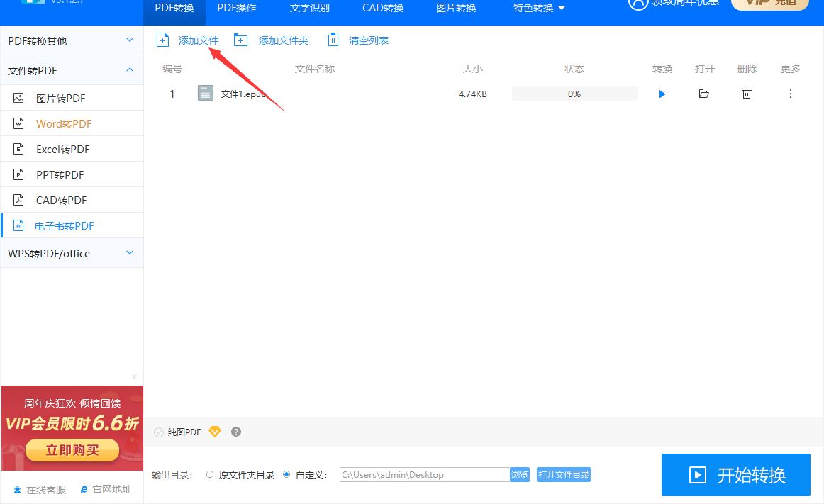Select Excel转PDF in the sidebar
The height and width of the screenshot is (504, 824).
pos(72,149)
